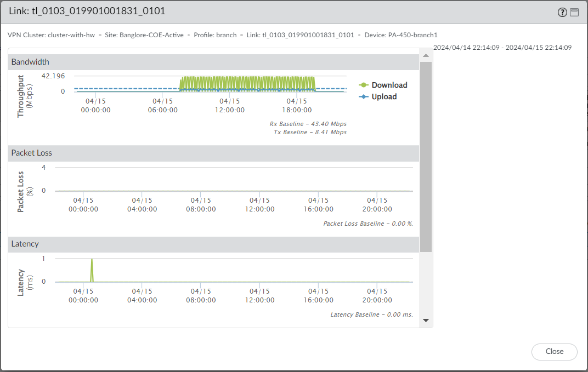Select Site Banglore-COE-Active breadcrumb
The height and width of the screenshot is (372, 588).
click(144, 35)
